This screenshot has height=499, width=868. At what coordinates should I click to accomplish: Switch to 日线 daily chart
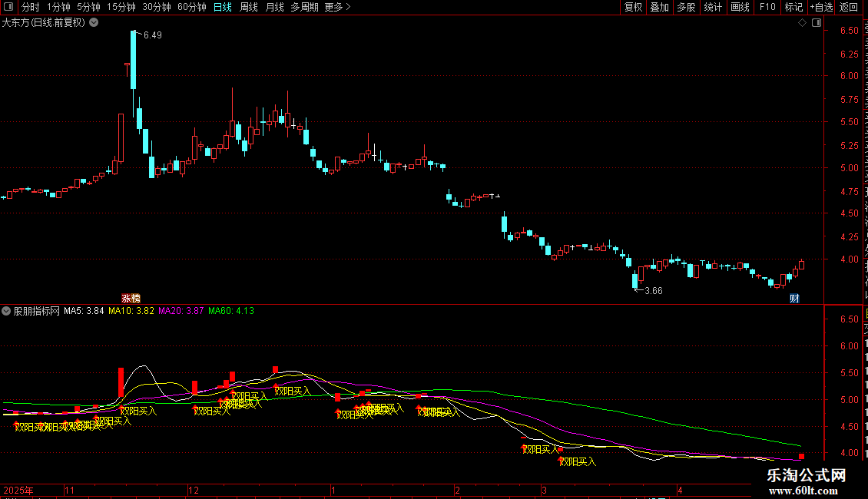pos(223,7)
